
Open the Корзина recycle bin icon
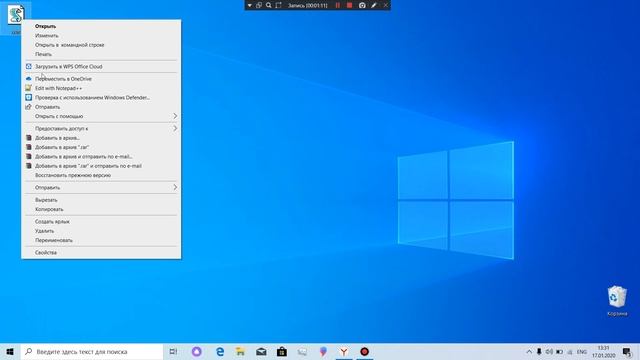[x=617, y=301]
